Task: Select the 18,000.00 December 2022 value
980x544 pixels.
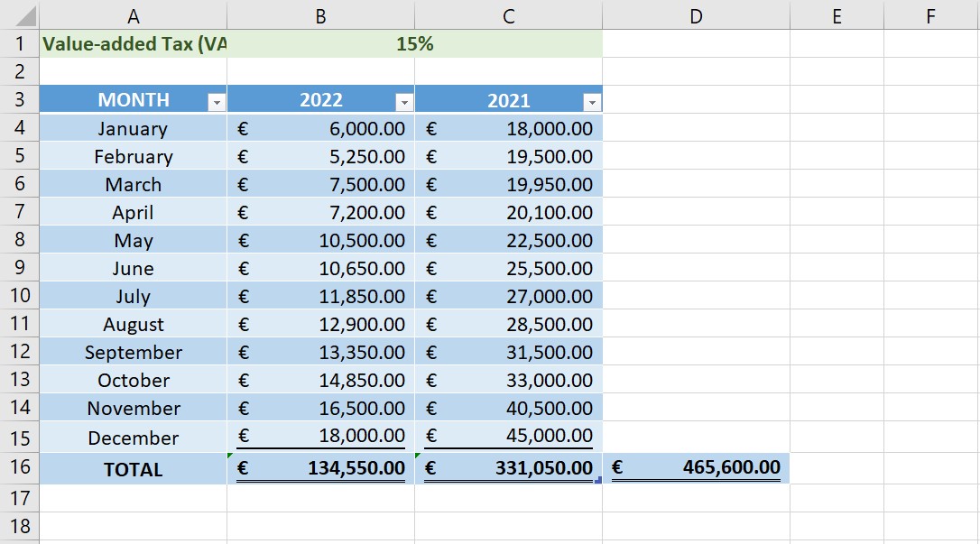Action: click(320, 438)
